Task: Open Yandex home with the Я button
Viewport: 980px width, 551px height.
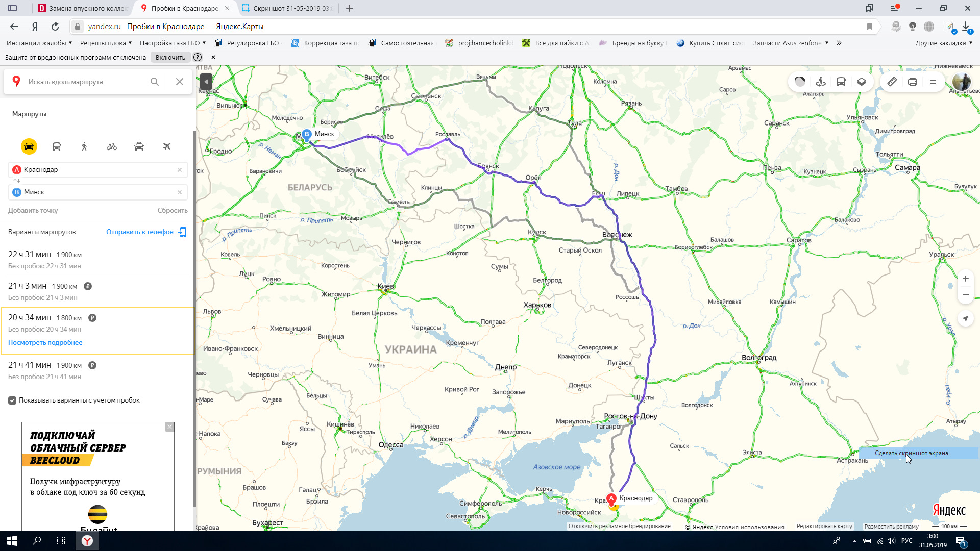Action: coord(35,27)
